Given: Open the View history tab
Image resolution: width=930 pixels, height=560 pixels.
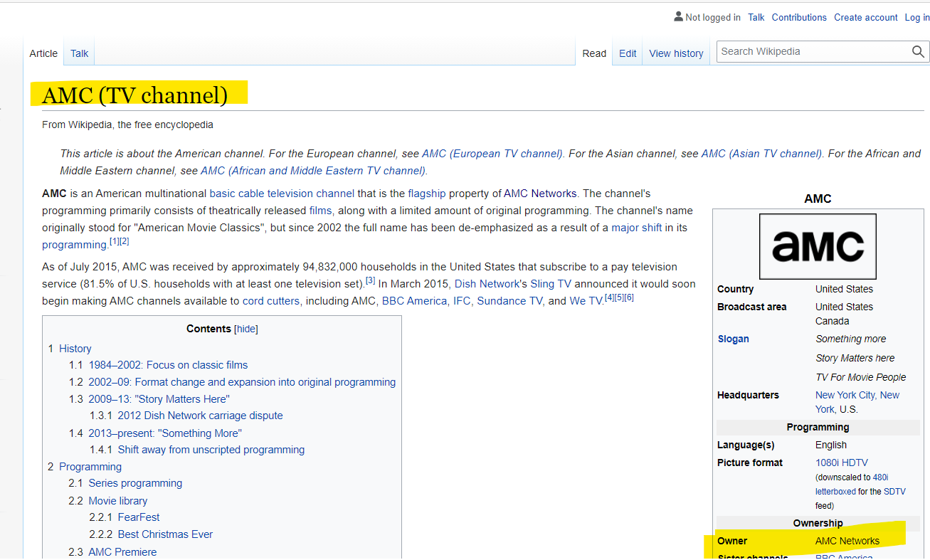Looking at the screenshot, I should (x=676, y=53).
